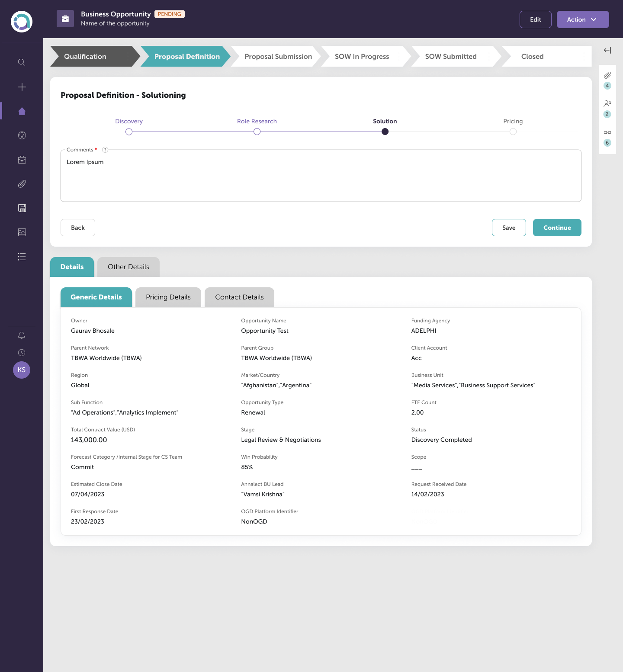Open the briefcase icon in sidebar

click(22, 160)
